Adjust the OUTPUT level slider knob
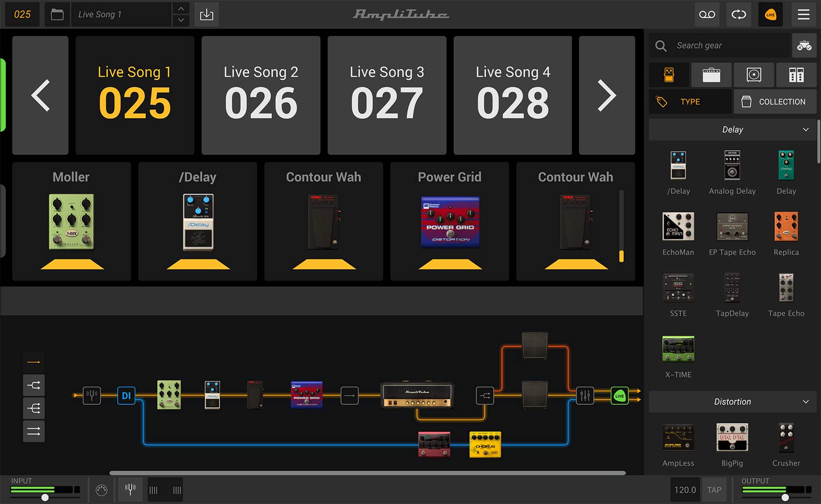The image size is (821, 504). [x=785, y=497]
